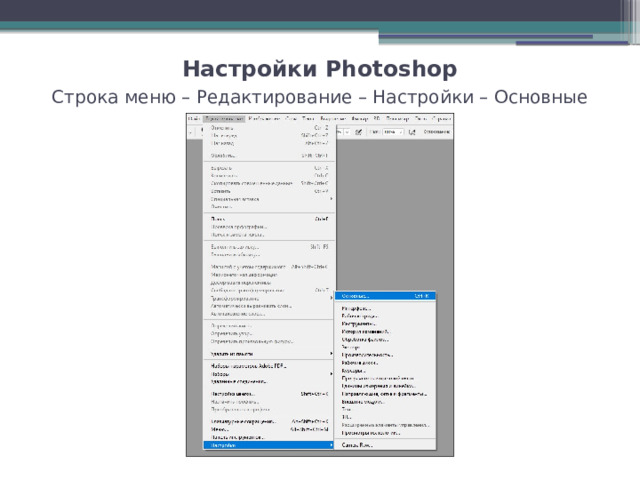Open the Изображение menu in the menu bar

pyautogui.click(x=264, y=119)
